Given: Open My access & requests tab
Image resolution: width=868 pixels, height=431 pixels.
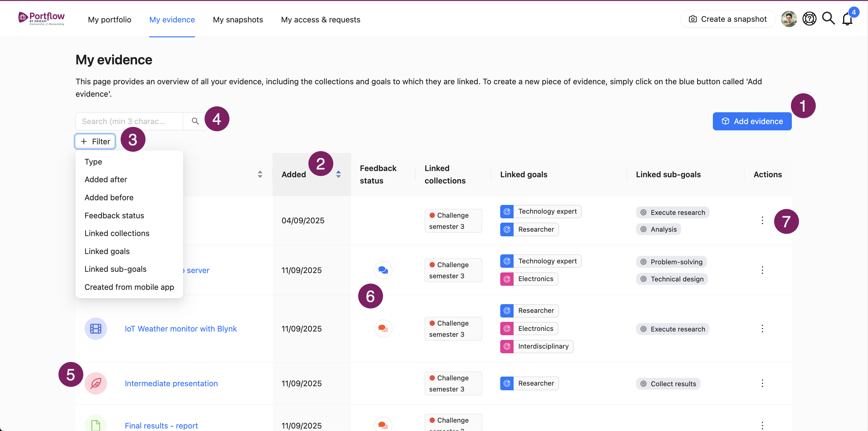Looking at the screenshot, I should pyautogui.click(x=321, y=20).
